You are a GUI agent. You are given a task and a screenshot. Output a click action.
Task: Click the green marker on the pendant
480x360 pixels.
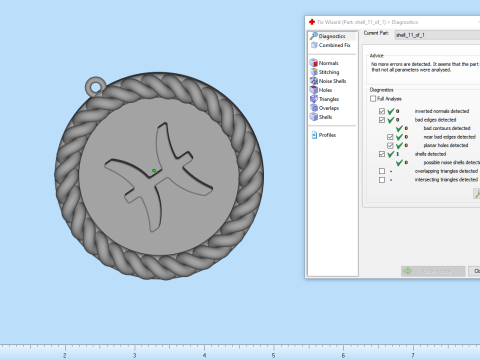pos(154,171)
